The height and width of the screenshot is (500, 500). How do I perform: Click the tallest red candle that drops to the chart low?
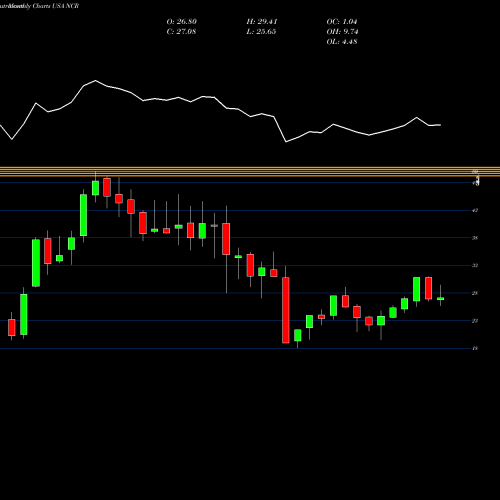click(286, 310)
